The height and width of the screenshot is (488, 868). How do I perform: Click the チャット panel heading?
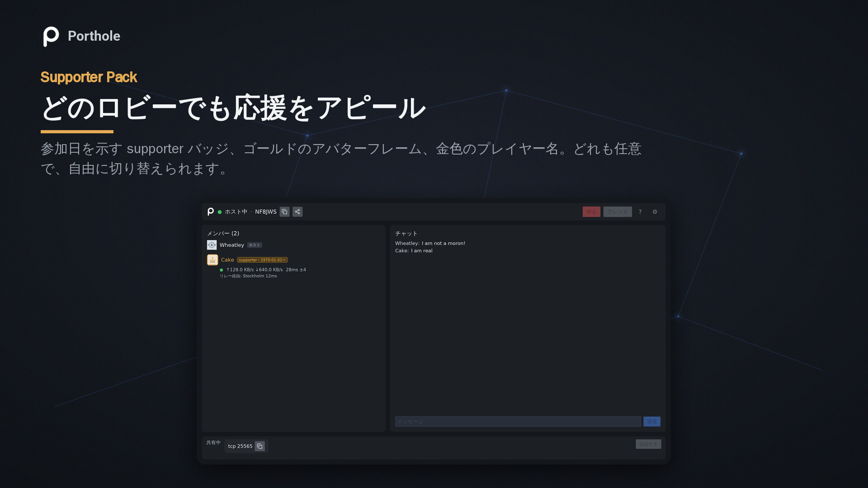pos(406,233)
